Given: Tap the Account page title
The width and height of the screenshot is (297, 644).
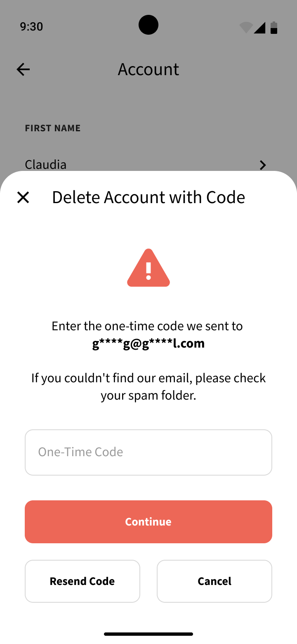Looking at the screenshot, I should tap(148, 69).
